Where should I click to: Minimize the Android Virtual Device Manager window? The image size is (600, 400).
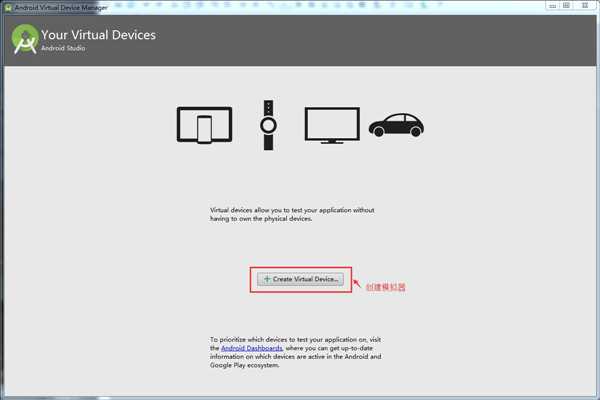[553, 6]
